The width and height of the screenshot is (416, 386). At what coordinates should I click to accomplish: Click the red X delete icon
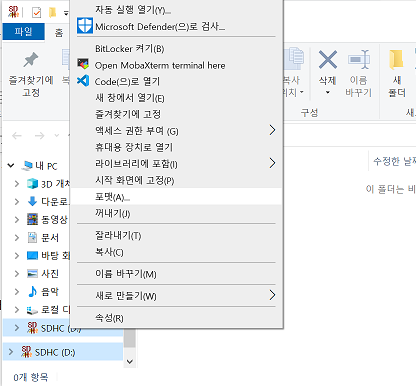(x=328, y=60)
